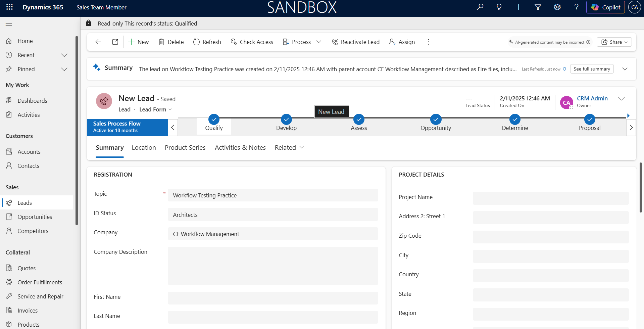The width and height of the screenshot is (644, 329).
Task: Click the Topic field
Action: click(x=273, y=195)
